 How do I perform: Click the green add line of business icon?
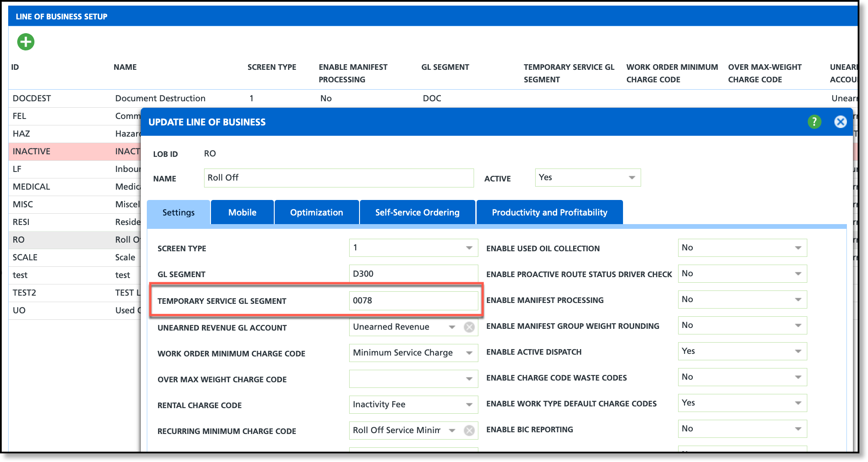(x=26, y=42)
